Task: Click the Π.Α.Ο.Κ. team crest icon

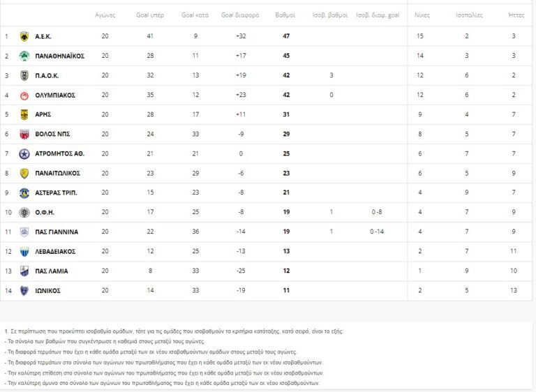Action: 24,75
